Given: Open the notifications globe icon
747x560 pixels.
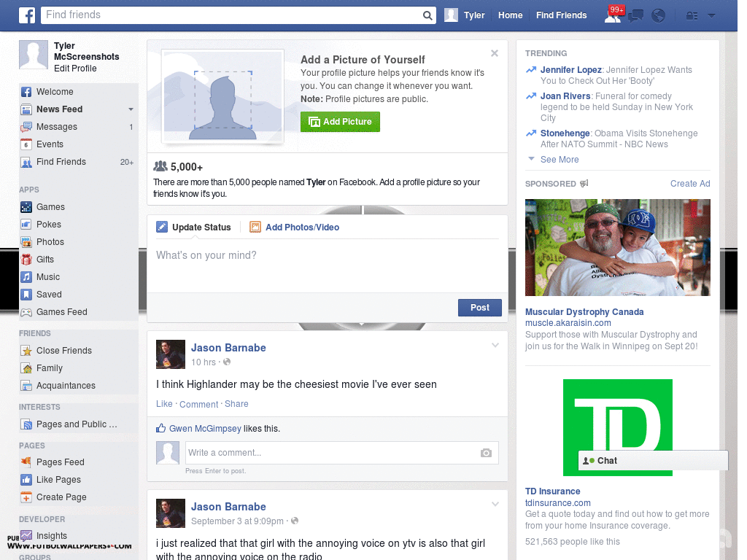Looking at the screenshot, I should point(658,16).
